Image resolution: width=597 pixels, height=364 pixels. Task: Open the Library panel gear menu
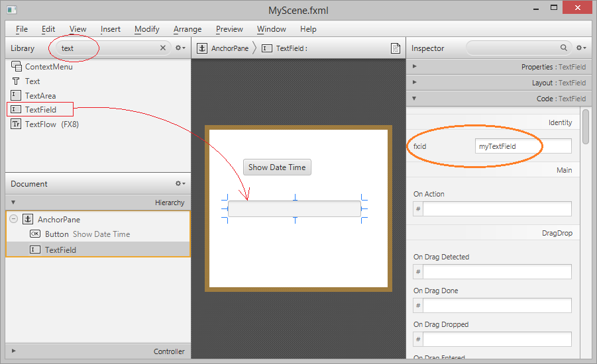click(180, 48)
